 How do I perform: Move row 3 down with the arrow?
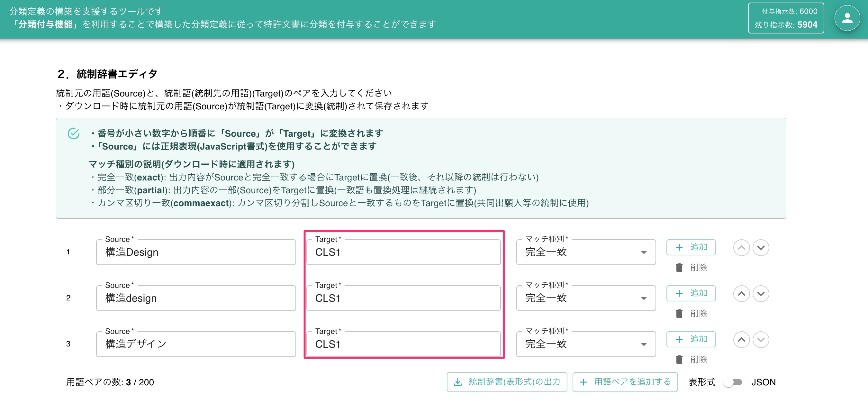(x=761, y=340)
